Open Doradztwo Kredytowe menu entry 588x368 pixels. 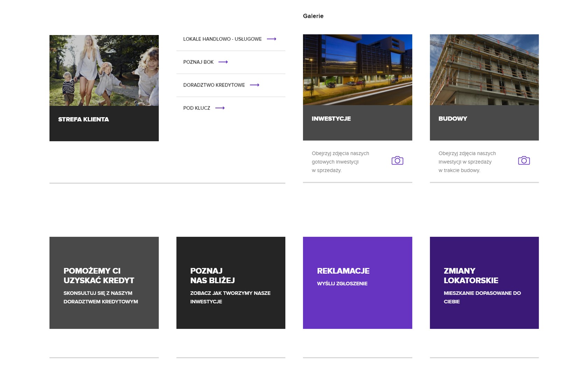point(214,85)
